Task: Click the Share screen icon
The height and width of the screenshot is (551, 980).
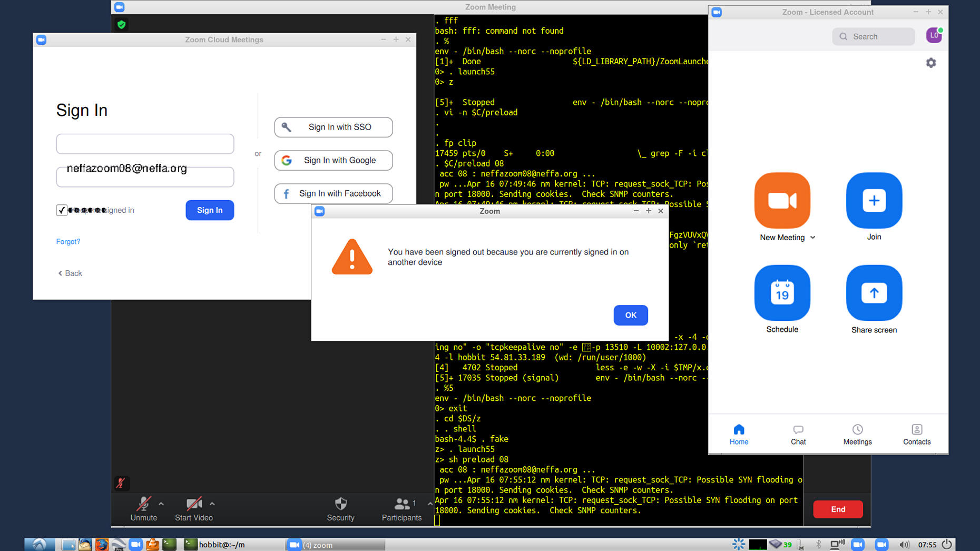Action: pyautogui.click(x=874, y=293)
